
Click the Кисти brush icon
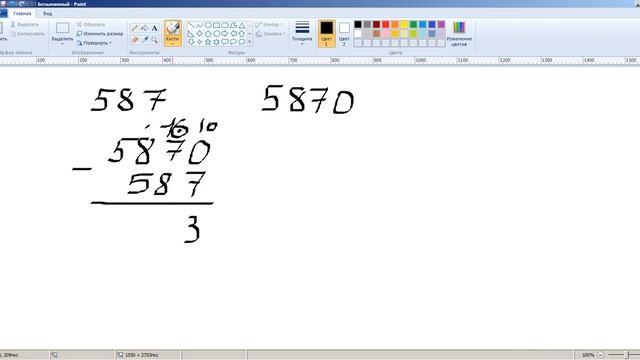pos(173,28)
